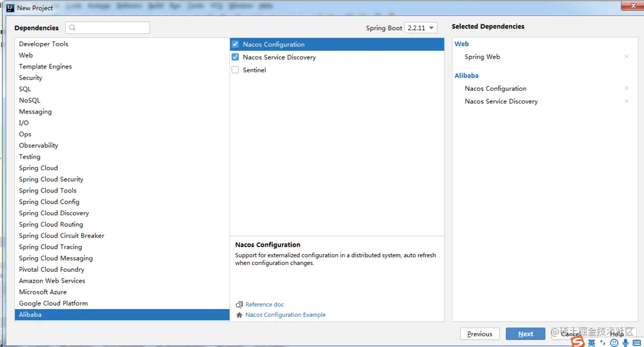Select the Spring Cloud Tools category
The width and height of the screenshot is (644, 347).
pos(122,190)
